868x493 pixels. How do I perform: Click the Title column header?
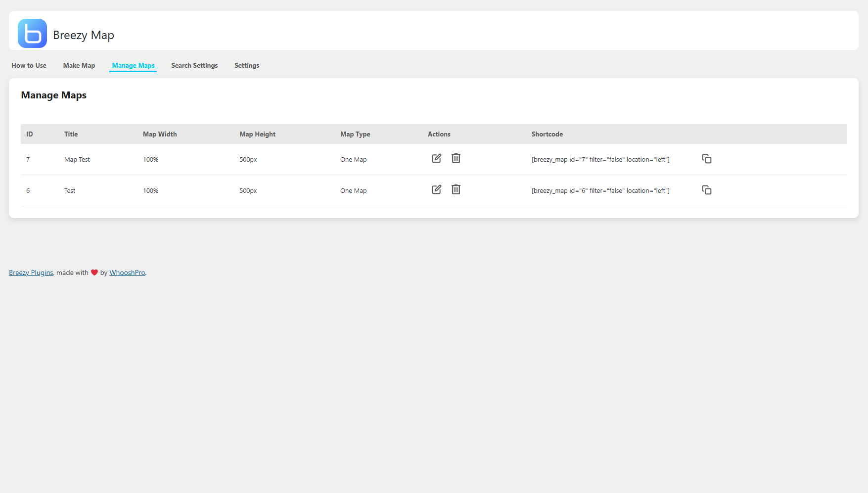(71, 134)
